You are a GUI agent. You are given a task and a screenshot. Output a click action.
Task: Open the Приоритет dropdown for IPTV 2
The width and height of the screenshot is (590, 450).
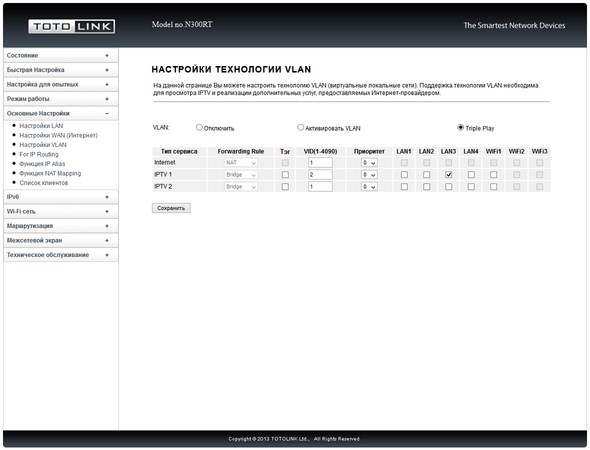click(369, 187)
